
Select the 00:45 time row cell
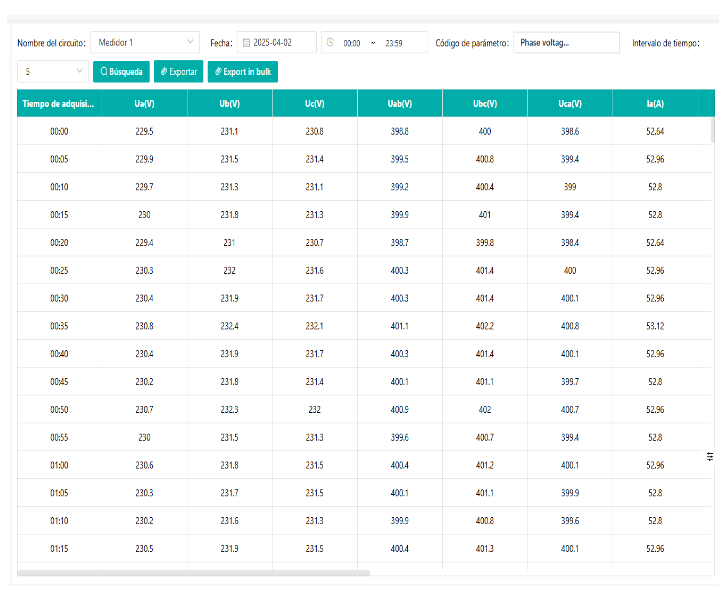point(59,382)
